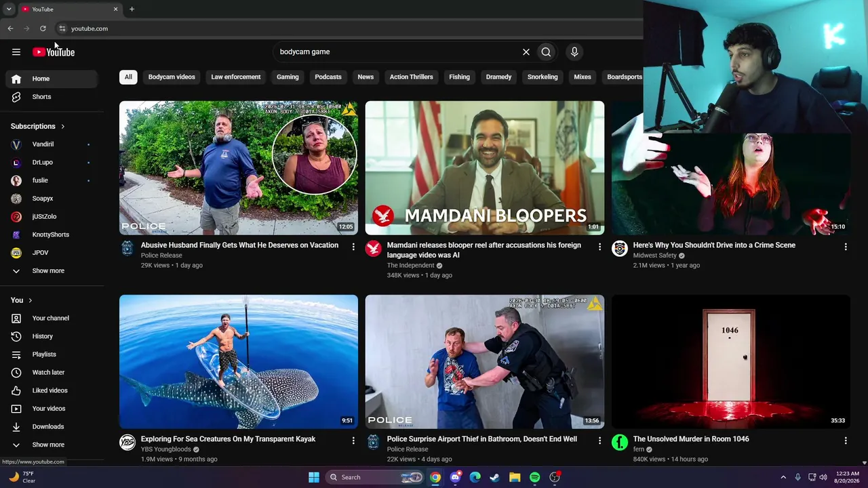Filter by Action Thrillers chip
Image resolution: width=868 pixels, height=488 pixels.
click(412, 77)
